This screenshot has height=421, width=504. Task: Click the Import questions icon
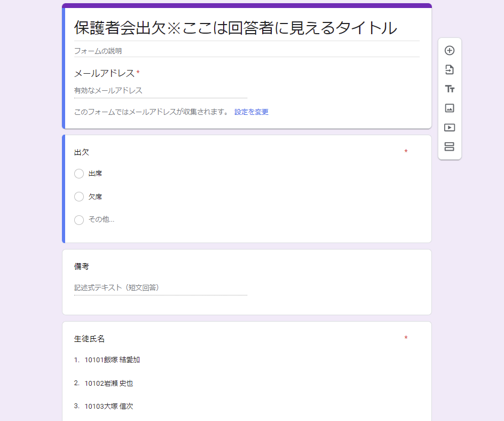[x=450, y=70]
